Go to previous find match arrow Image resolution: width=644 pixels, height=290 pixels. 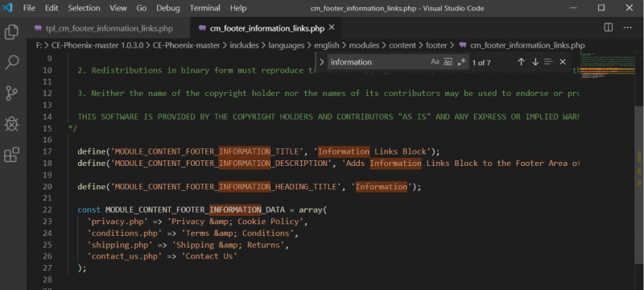click(521, 62)
